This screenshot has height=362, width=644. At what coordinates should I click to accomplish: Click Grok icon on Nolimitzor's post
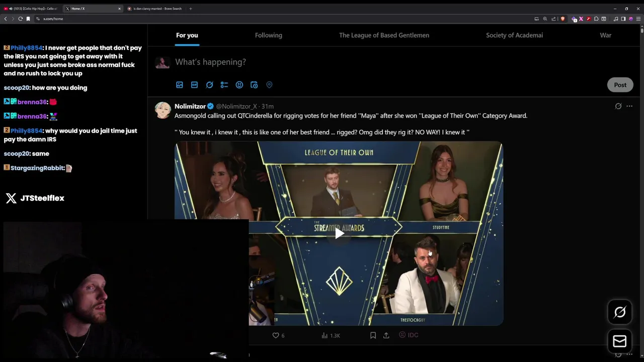tap(618, 106)
